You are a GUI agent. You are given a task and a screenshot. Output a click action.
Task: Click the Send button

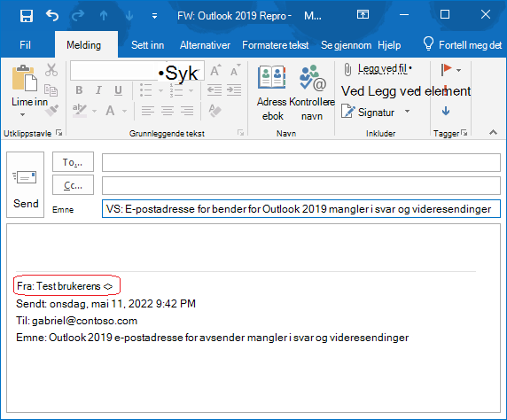coord(25,184)
